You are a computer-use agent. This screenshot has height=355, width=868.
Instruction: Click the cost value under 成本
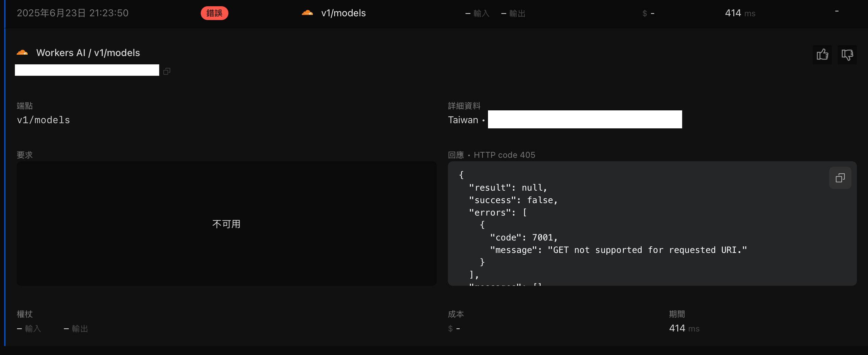point(454,328)
